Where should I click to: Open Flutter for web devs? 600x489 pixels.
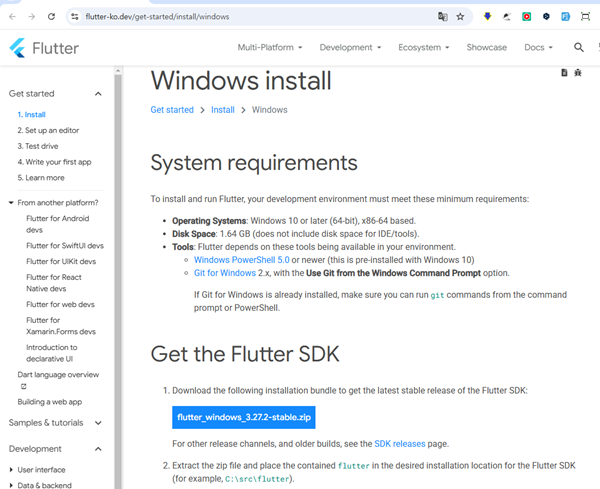(60, 304)
